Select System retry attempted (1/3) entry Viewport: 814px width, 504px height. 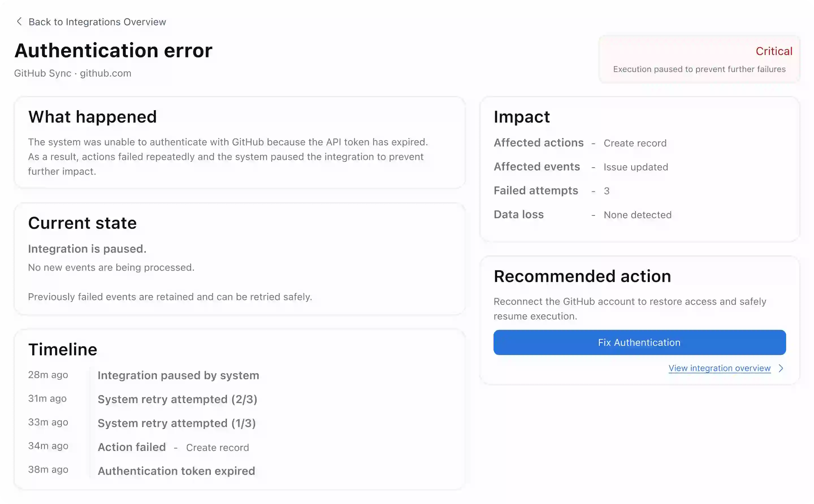[x=177, y=423]
